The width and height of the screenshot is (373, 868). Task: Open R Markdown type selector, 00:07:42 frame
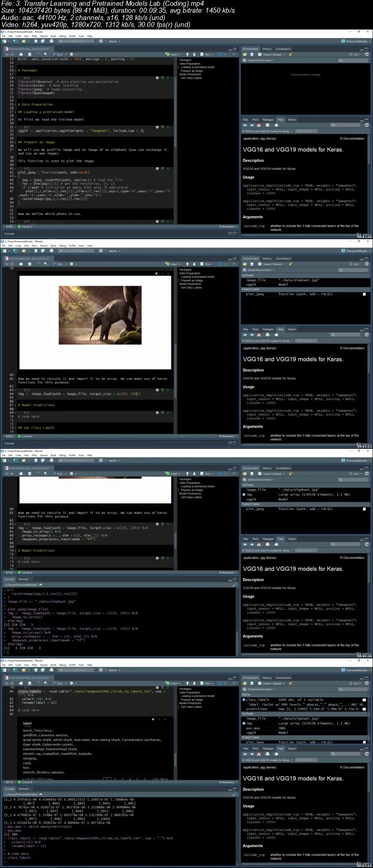pyautogui.click(x=228, y=782)
